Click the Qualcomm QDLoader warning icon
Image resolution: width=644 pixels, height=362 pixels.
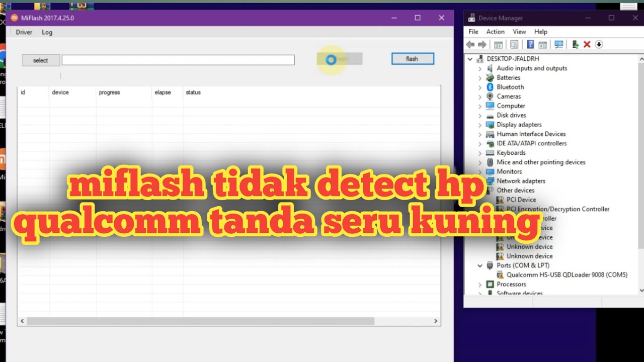(x=500, y=275)
